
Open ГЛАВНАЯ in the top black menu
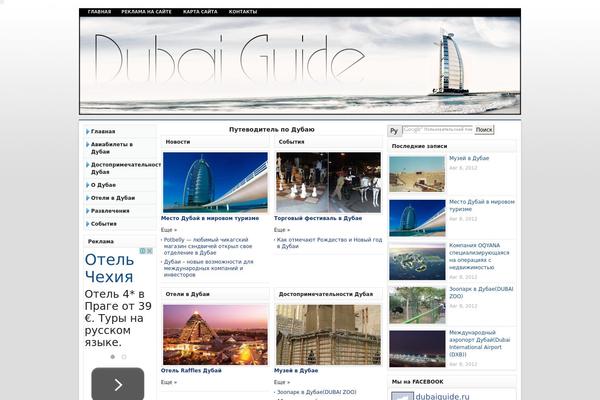[99, 12]
